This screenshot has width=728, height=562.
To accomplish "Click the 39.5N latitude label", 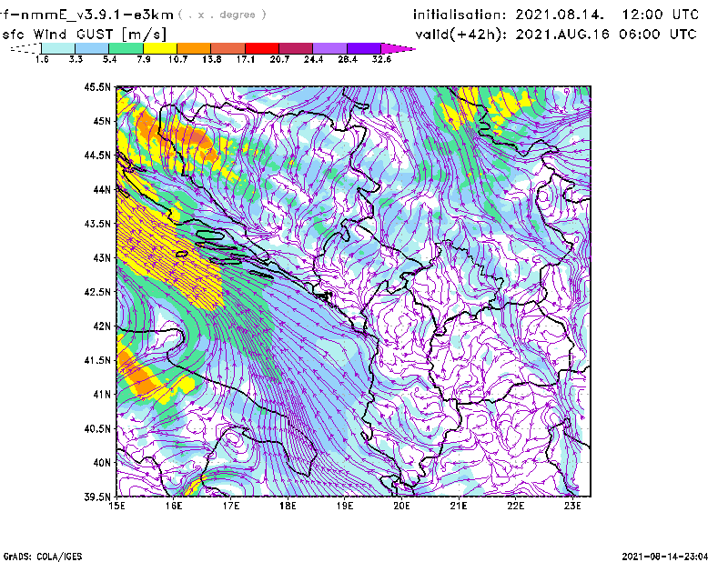I will pos(97,497).
